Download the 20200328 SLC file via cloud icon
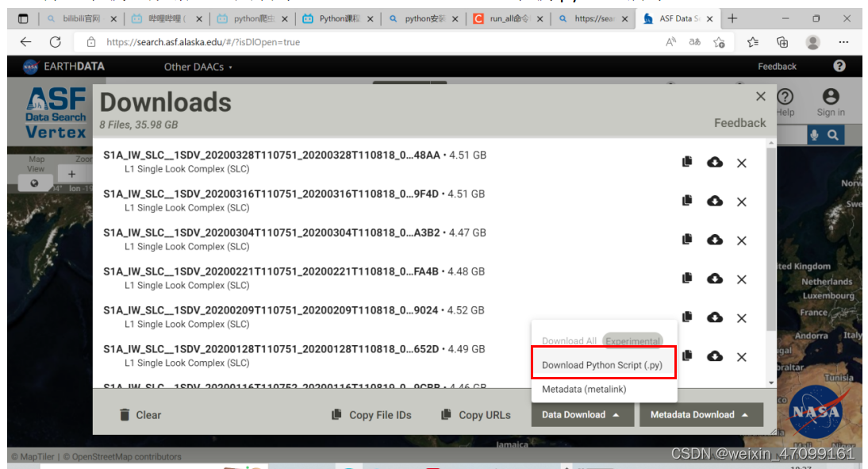 click(715, 162)
